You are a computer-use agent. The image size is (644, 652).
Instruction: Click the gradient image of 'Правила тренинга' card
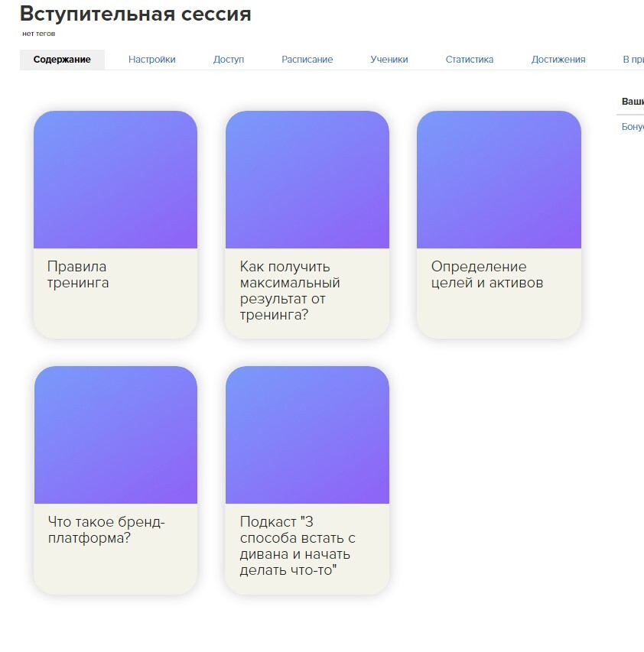pyautogui.click(x=115, y=180)
